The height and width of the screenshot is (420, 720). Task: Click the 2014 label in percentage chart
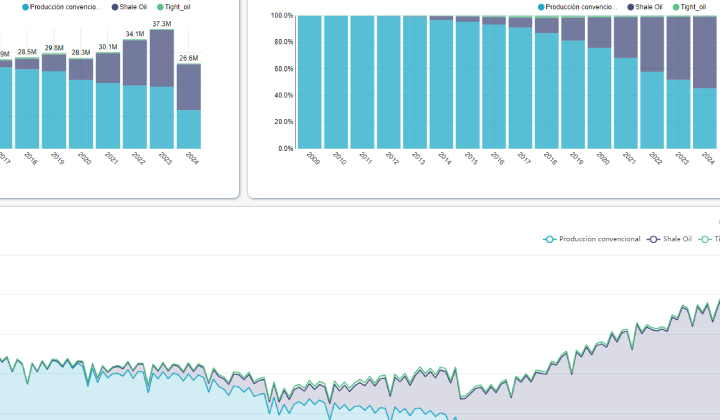point(444,158)
